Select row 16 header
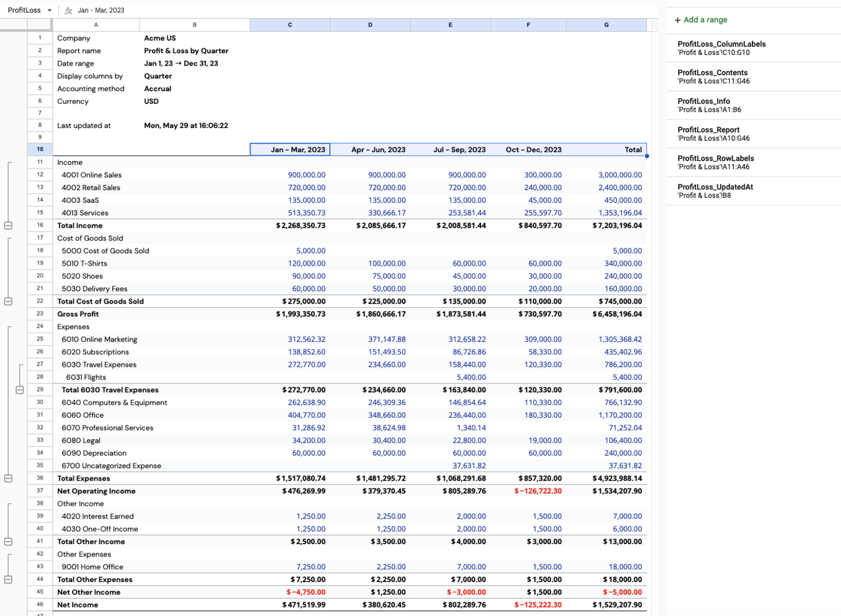Image resolution: width=841 pixels, height=616 pixels. pos(40,225)
